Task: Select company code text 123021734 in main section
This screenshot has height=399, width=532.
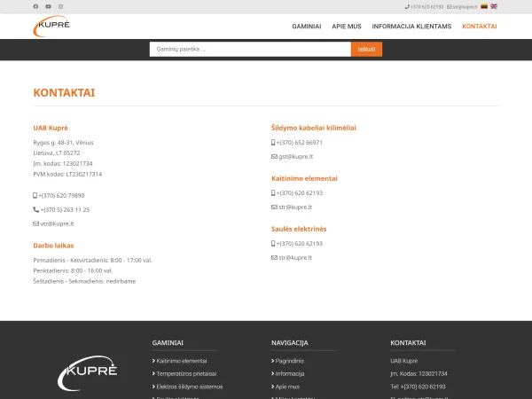Action: point(77,163)
